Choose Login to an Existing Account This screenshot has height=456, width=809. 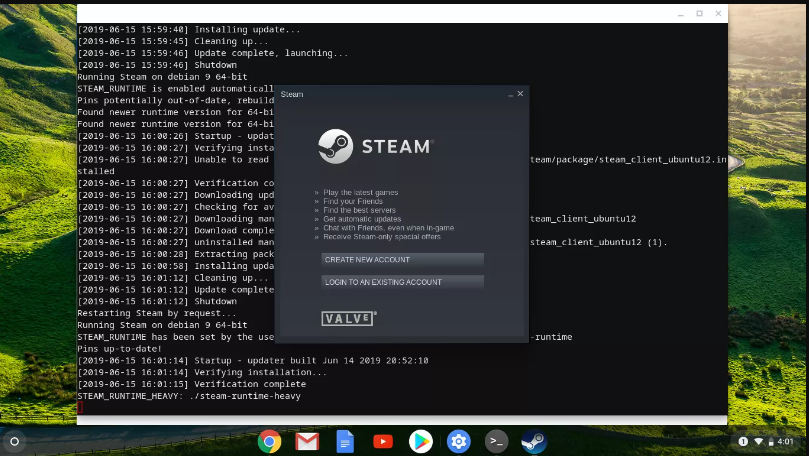tap(402, 282)
